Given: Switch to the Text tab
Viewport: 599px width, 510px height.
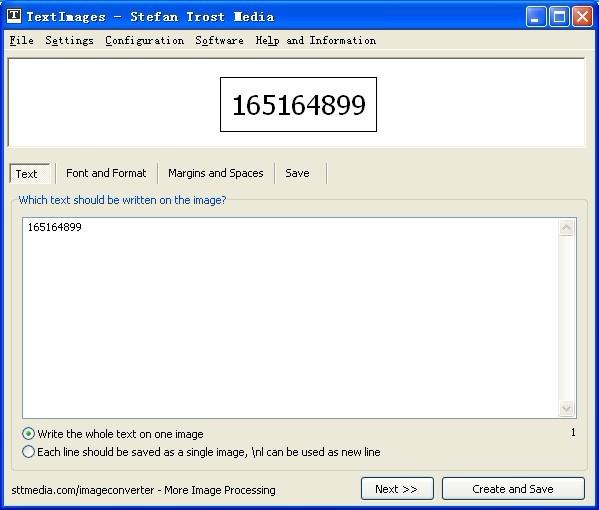Looking at the screenshot, I should [30, 174].
